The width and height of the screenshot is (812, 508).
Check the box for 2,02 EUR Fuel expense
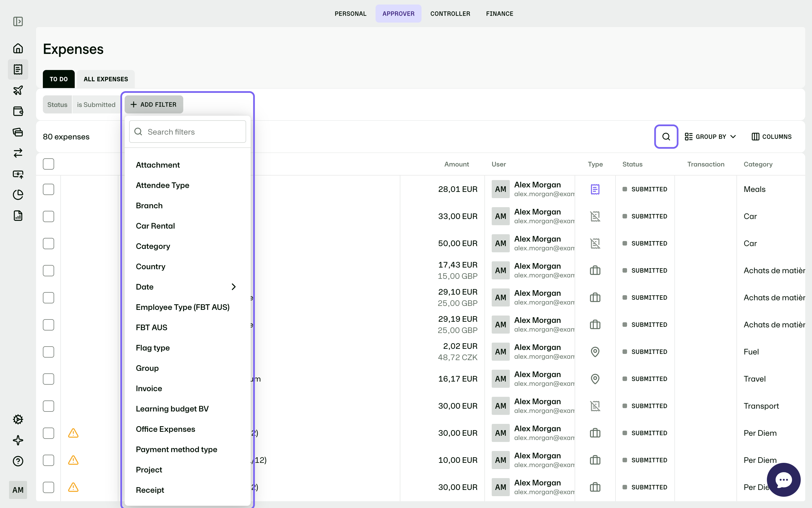pos(48,352)
